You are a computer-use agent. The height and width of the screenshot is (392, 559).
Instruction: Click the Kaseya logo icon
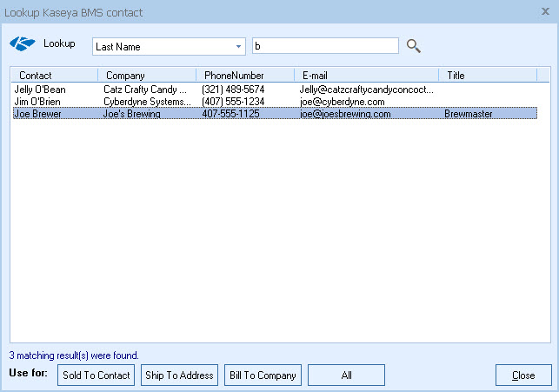[x=22, y=43]
